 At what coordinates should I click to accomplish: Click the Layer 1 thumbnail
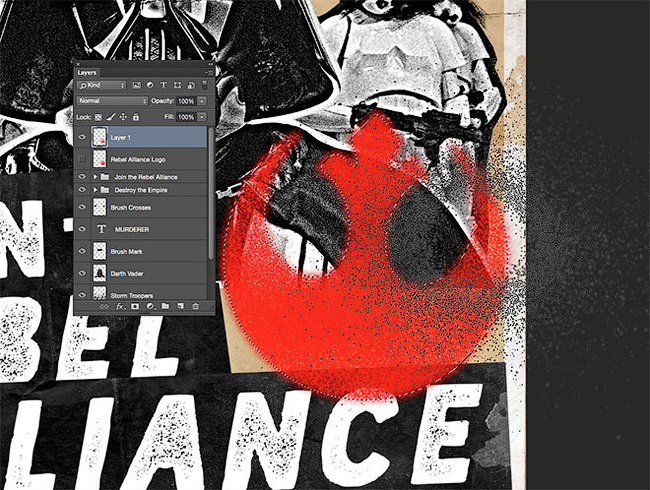coord(99,137)
